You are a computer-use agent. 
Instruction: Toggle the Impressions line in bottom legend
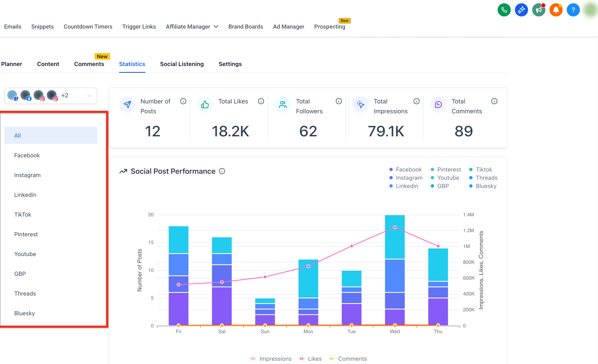coord(271,359)
